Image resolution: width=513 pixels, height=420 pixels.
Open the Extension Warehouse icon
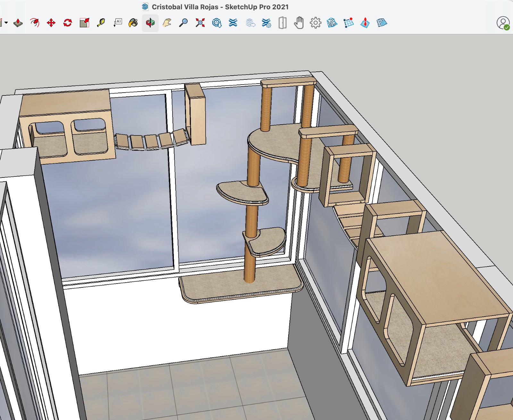click(233, 23)
